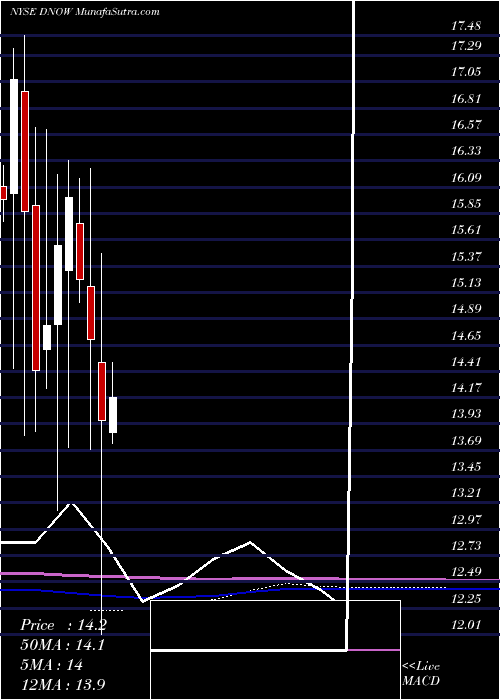The height and width of the screenshot is (700, 500).
Task: Click the 50MA : 14.1 readout
Action: (x=62, y=645)
